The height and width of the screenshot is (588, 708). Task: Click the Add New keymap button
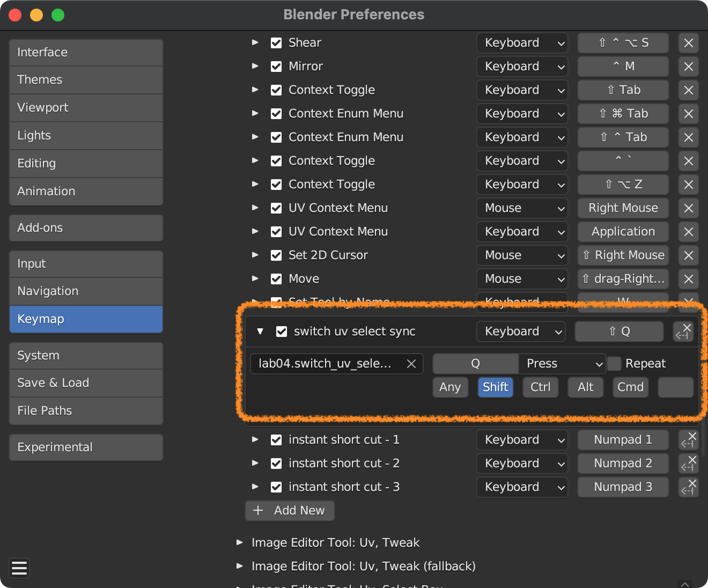click(290, 511)
